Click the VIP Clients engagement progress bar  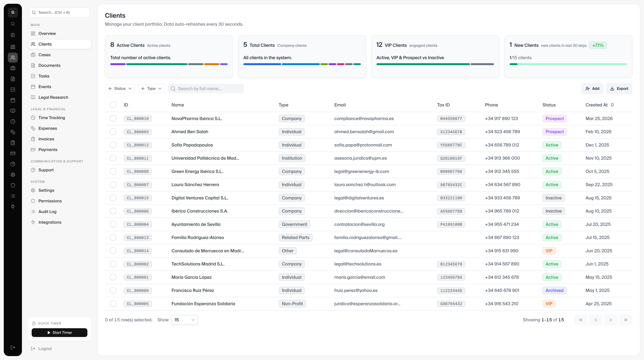tap(435, 64)
